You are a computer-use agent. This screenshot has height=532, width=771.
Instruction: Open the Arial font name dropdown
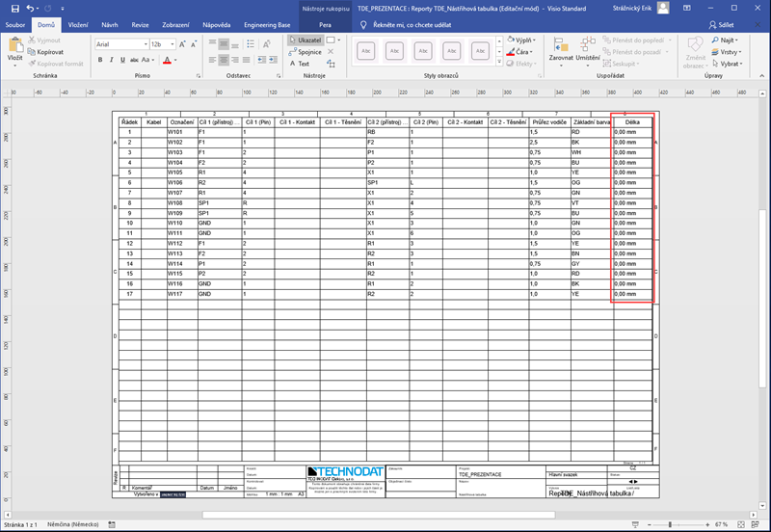click(120, 44)
